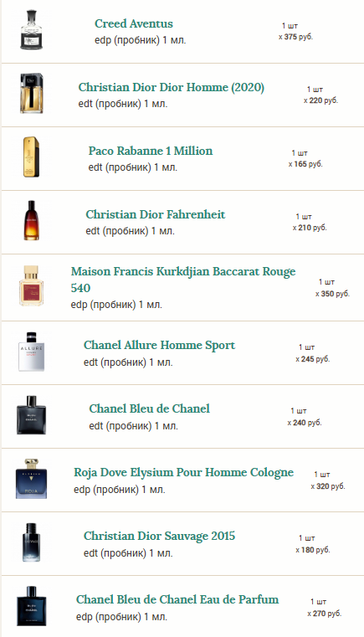The height and width of the screenshot is (637, 364).
Task: Click the Creed Aventus bottle image
Action: click(31, 30)
